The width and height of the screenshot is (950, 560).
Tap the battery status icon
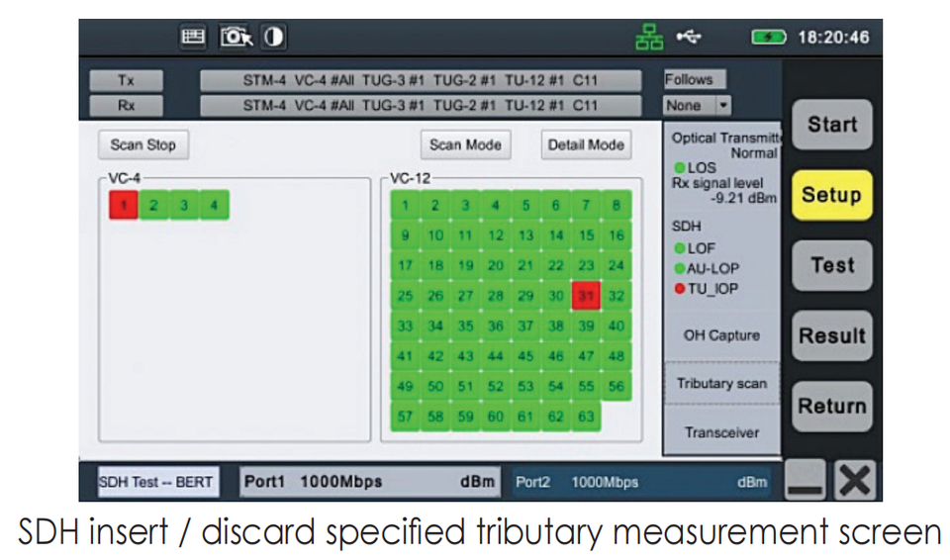click(768, 38)
